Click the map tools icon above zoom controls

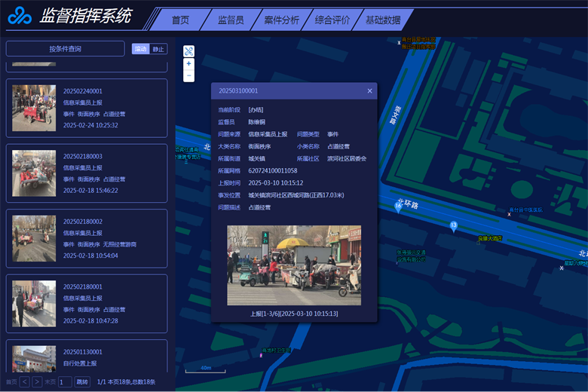(188, 51)
